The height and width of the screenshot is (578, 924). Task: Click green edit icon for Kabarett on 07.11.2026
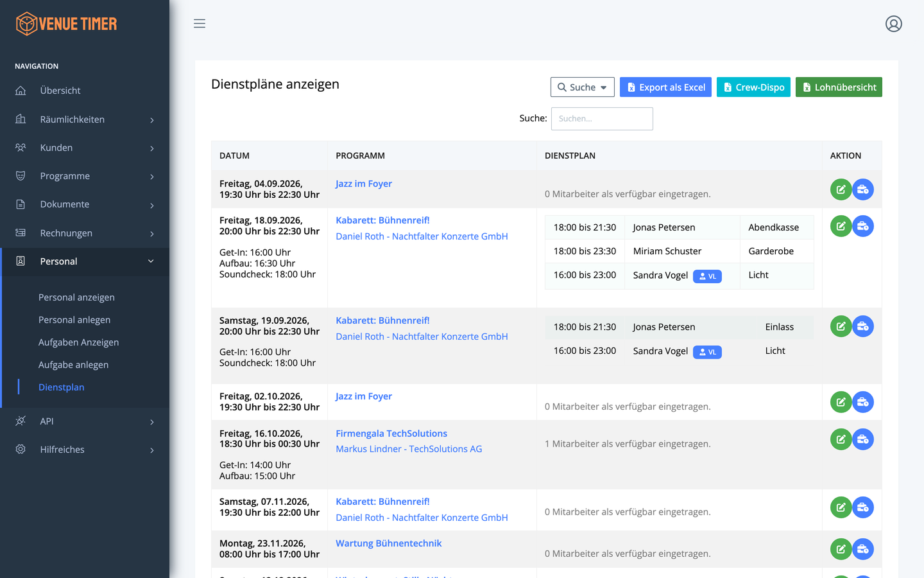point(841,507)
